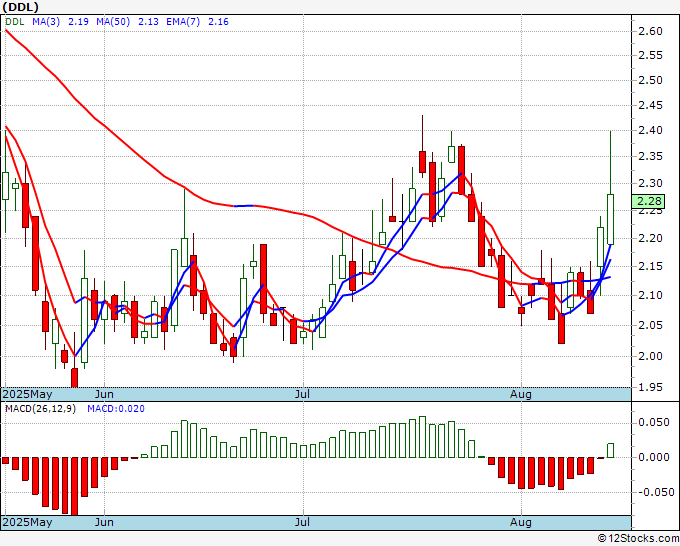Select the DDL legend label
680x546 pixels.
coord(15,22)
